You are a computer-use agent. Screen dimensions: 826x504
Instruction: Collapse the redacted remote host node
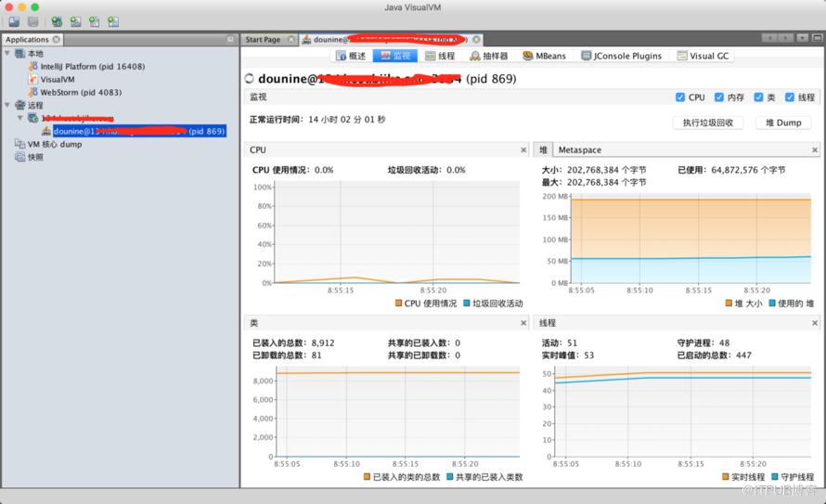[x=20, y=118]
